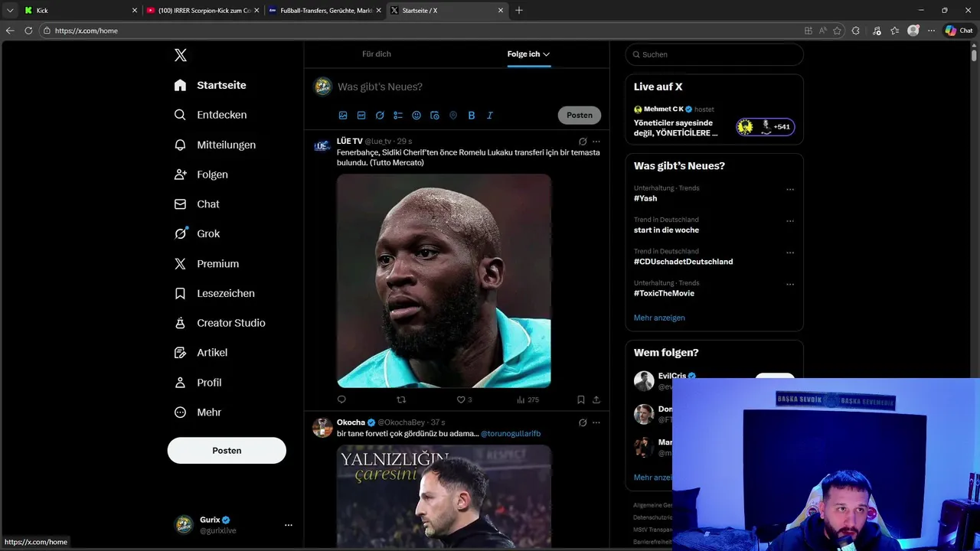Open the #Yash trend
This screenshot has height=551, width=980.
[x=645, y=198]
